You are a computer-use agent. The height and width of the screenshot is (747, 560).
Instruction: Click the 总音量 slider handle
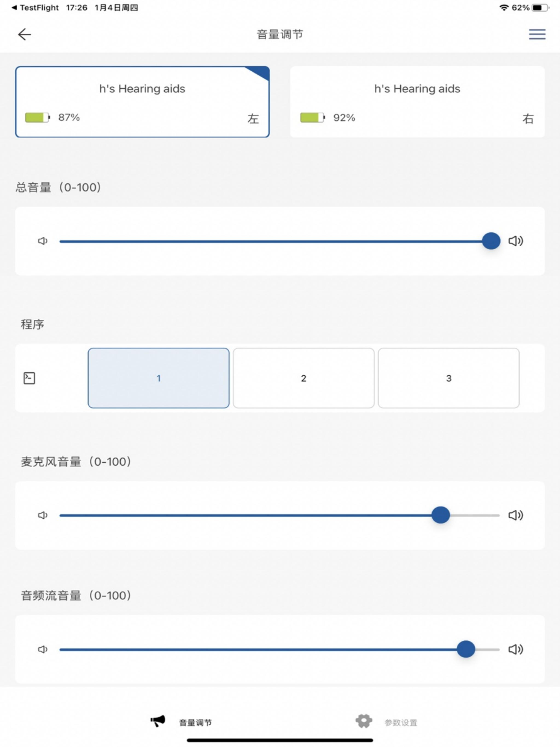pyautogui.click(x=491, y=241)
